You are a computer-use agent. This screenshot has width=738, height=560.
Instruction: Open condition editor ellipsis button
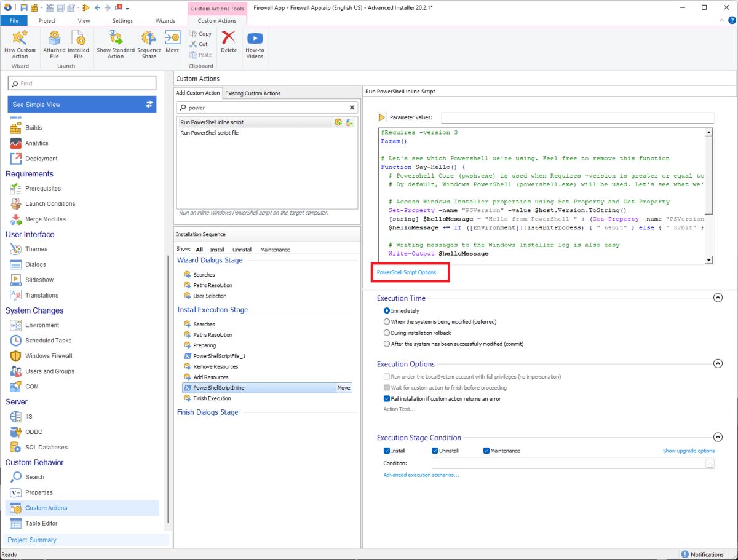(x=710, y=464)
